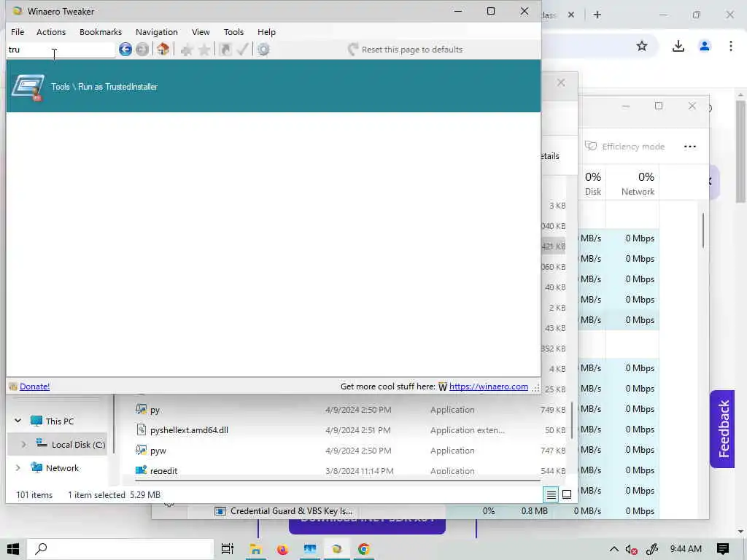This screenshot has width=747, height=560.
Task: Open the Navigation menu
Action: coord(157,32)
